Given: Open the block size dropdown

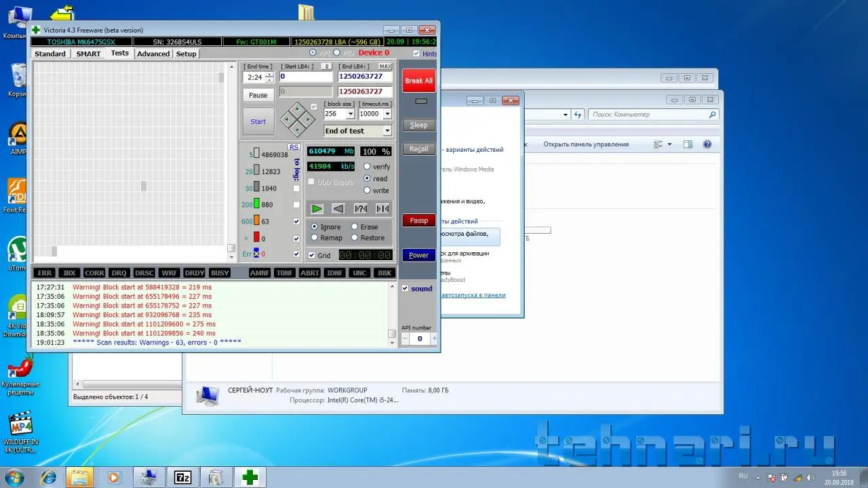Looking at the screenshot, I should pos(350,114).
